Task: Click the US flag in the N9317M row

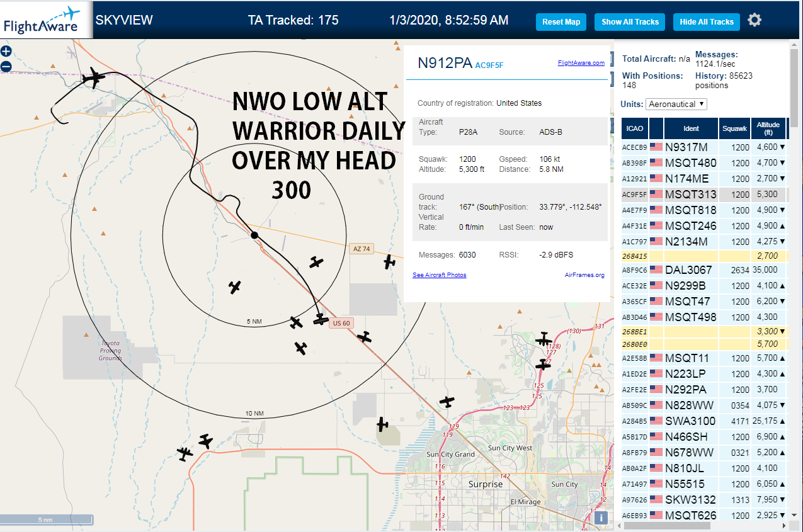Action: pyautogui.click(x=656, y=147)
